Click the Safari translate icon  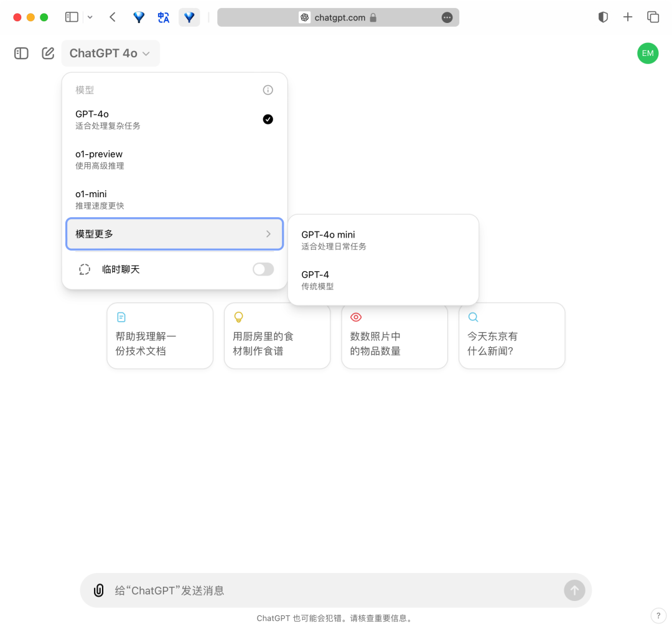pos(164,17)
